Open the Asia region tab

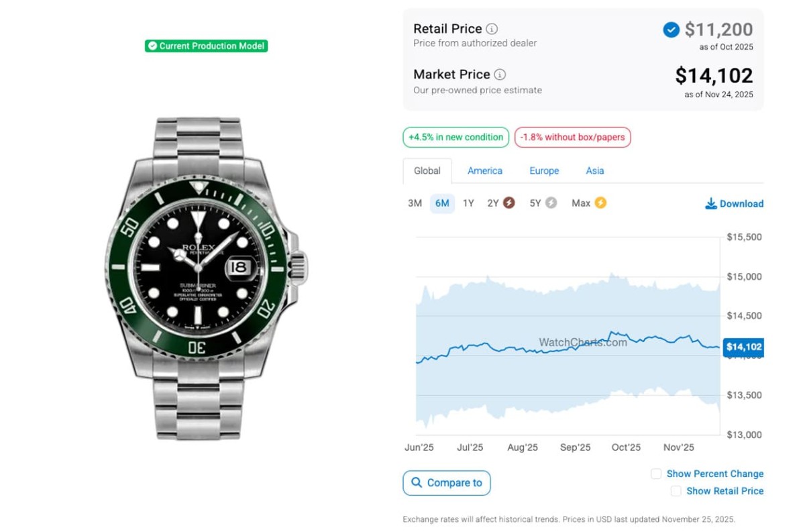595,171
